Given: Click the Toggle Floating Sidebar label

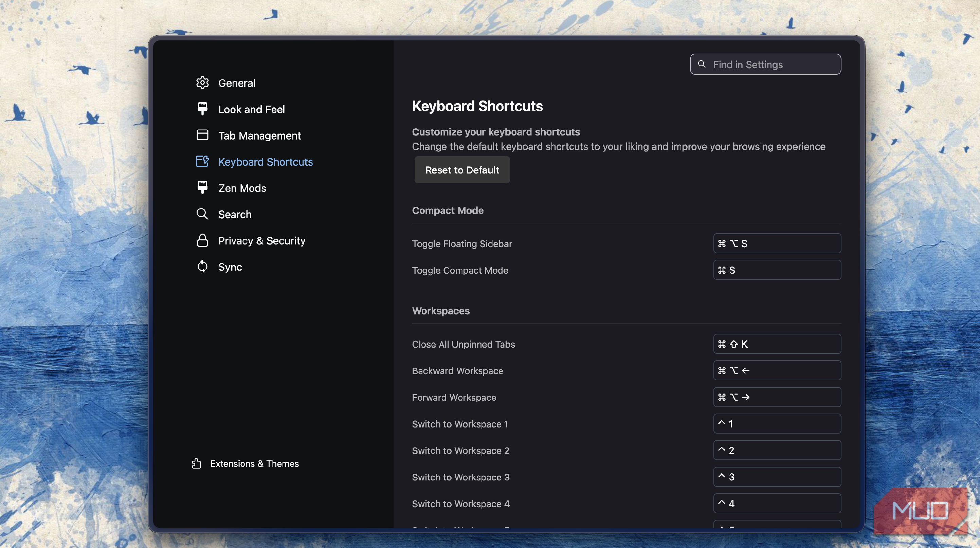Looking at the screenshot, I should (x=462, y=244).
